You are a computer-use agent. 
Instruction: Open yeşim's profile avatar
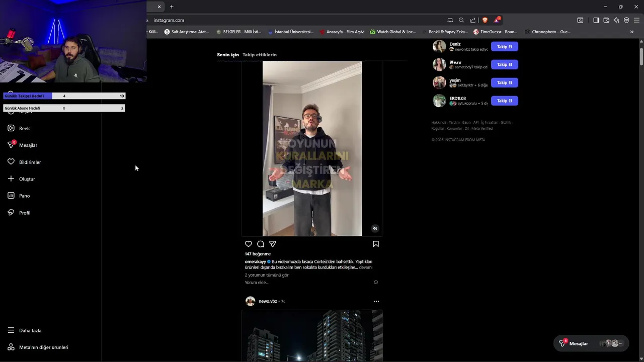[439, 82]
